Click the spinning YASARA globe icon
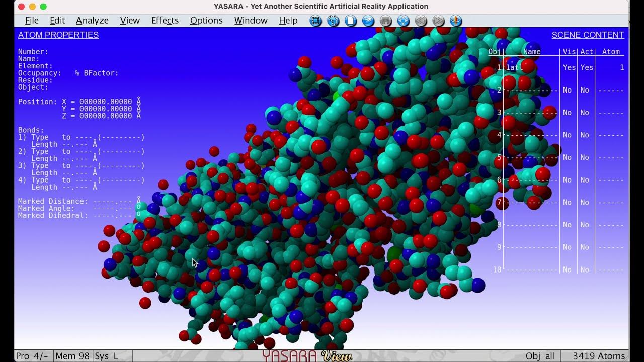The height and width of the screenshot is (362, 644). click(x=455, y=21)
